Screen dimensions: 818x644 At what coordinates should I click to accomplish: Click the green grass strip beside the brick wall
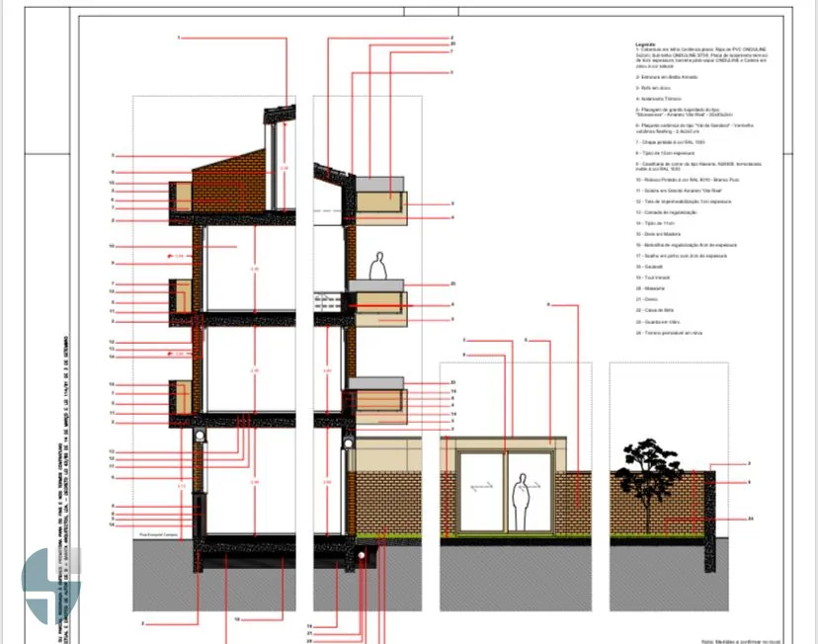pos(388,536)
